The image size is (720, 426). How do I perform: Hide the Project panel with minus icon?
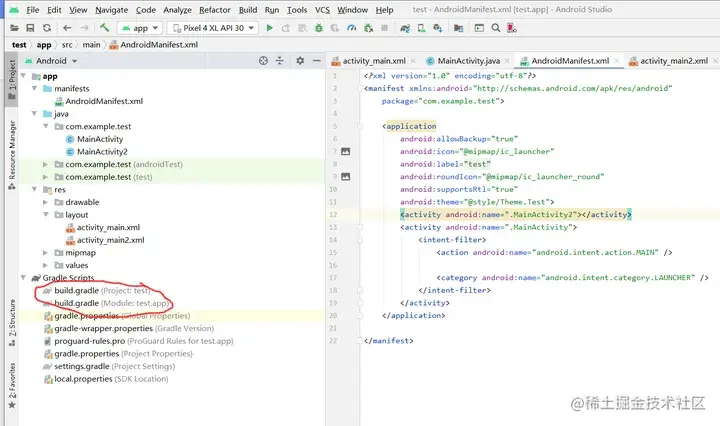[316, 61]
